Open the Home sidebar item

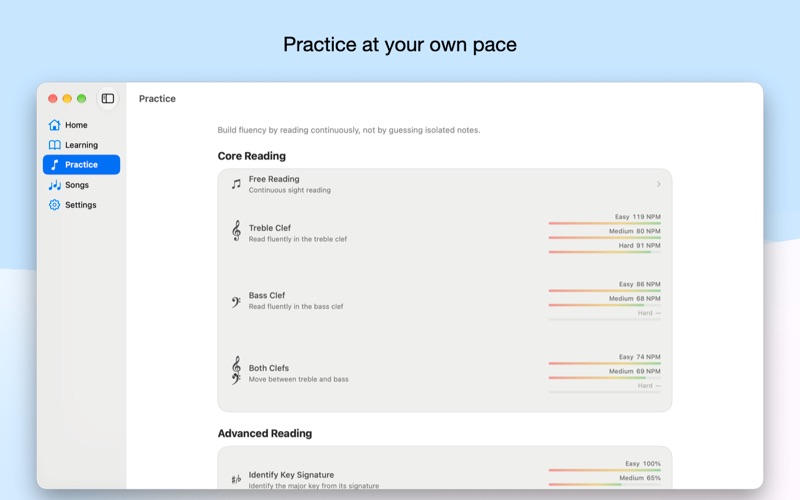click(x=82, y=125)
